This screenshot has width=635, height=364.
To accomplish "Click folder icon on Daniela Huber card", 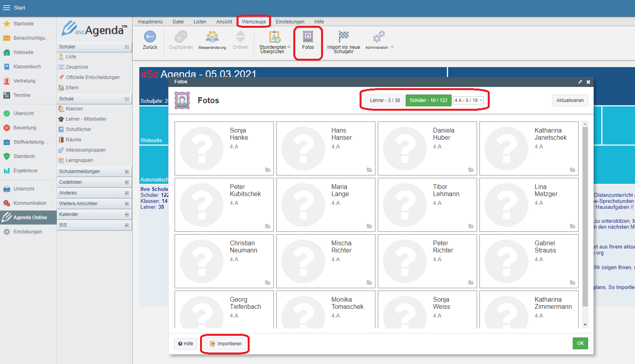I will click(471, 169).
